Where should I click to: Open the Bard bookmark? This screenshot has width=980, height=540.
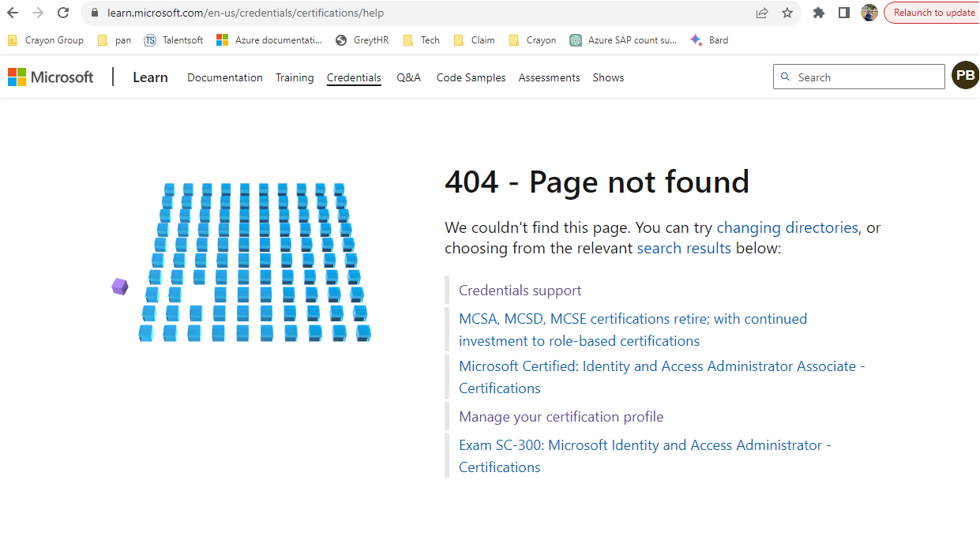708,39
